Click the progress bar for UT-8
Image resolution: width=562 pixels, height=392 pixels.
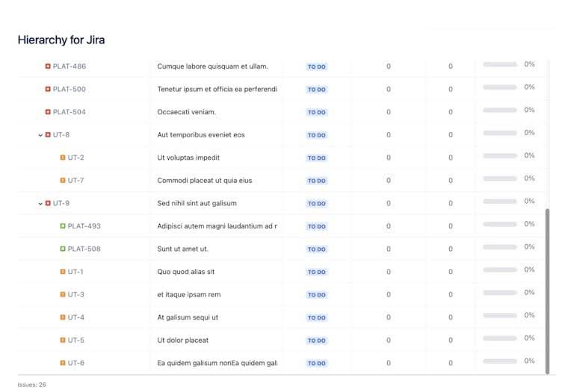[500, 133]
